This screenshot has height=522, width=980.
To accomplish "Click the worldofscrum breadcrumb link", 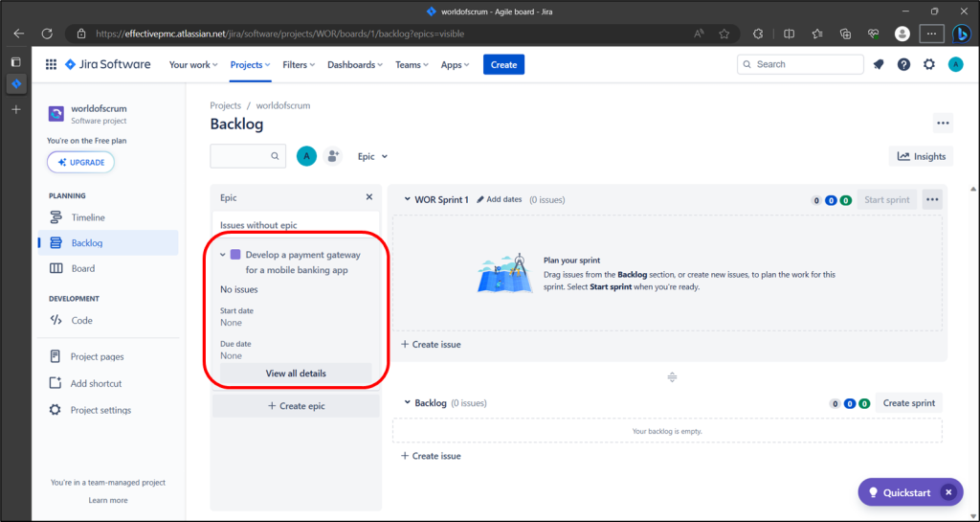I will coord(283,105).
